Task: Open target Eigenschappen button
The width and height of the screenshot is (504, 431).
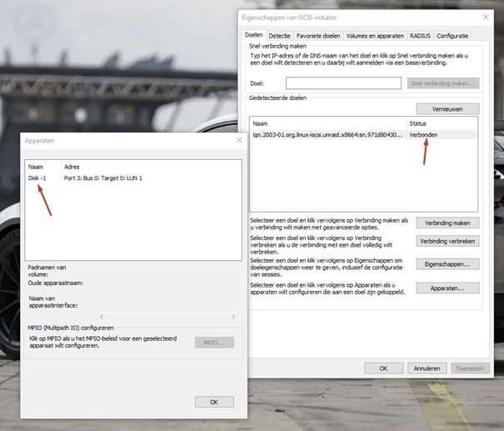Action: (x=447, y=264)
